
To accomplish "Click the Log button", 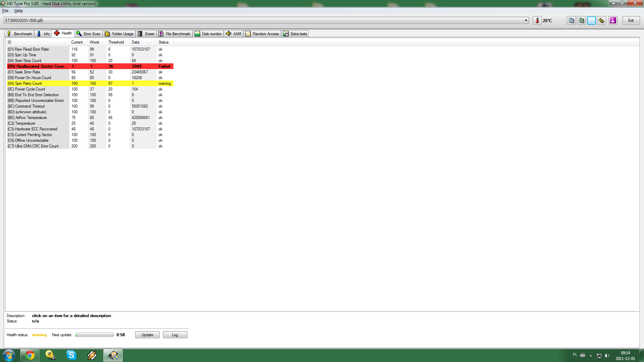I will pyautogui.click(x=175, y=335).
